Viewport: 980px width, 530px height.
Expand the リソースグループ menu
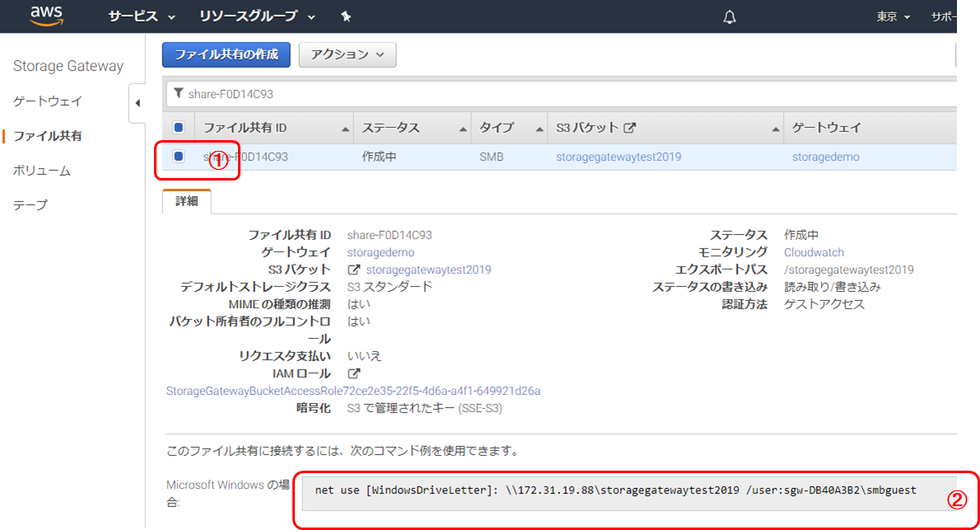point(249,15)
